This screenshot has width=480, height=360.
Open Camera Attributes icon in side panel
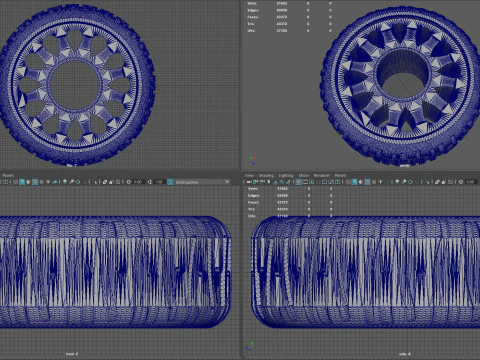tap(262, 182)
